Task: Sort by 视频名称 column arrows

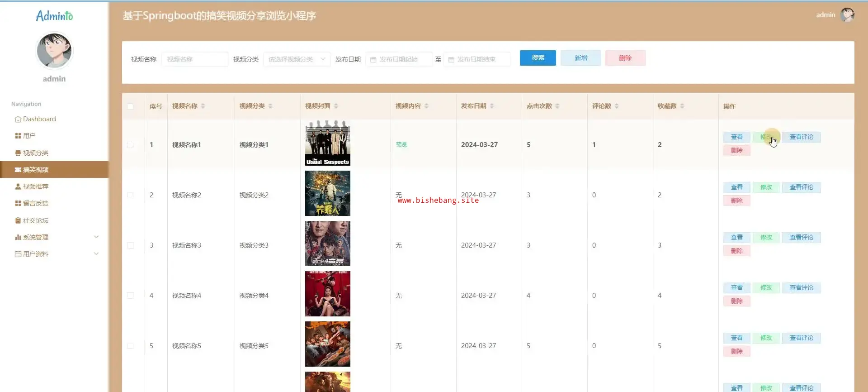Action: point(203,106)
